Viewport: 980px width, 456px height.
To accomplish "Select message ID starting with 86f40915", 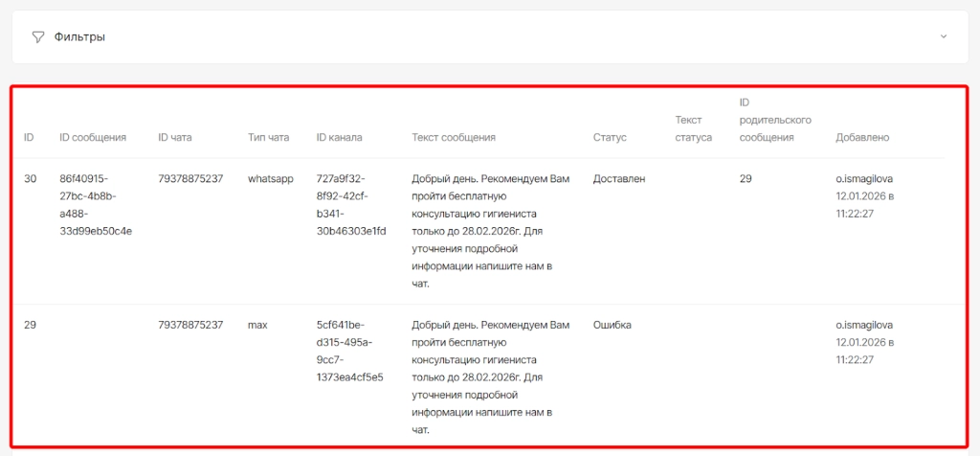I will [x=96, y=205].
